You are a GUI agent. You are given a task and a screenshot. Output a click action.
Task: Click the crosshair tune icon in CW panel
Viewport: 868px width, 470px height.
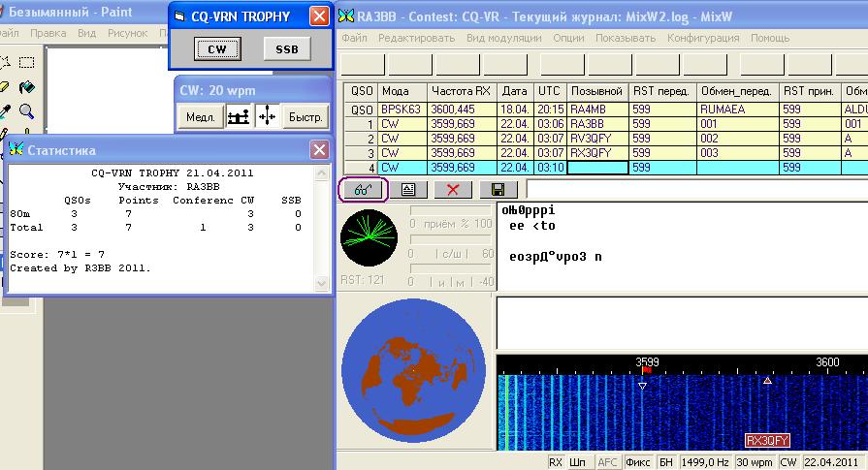267,116
